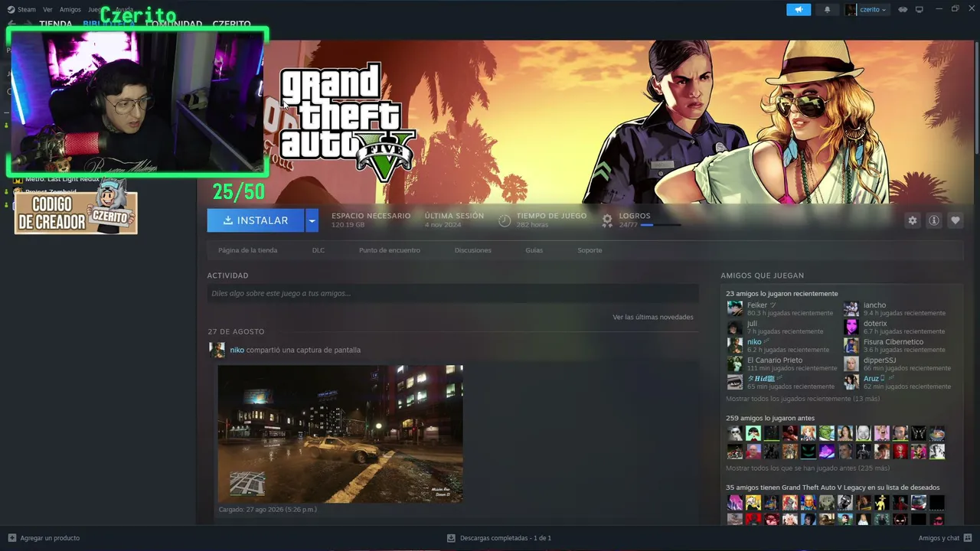Screen dimensions: 980x551
Task: Open the DLC tab
Action: point(318,250)
